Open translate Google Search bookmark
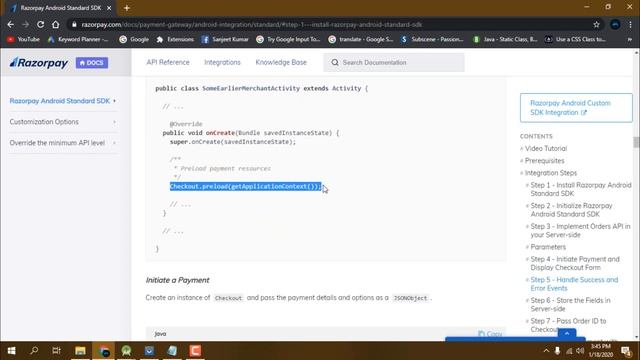The width and height of the screenshot is (640, 360). click(361, 39)
